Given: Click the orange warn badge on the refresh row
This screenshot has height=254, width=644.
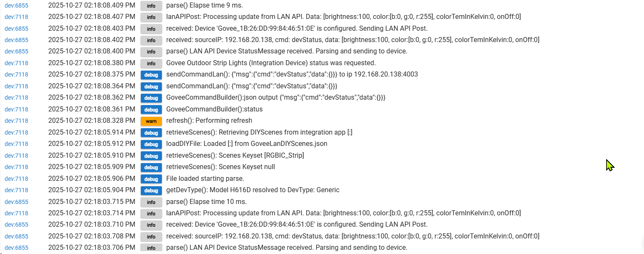Looking at the screenshot, I should point(151,121).
